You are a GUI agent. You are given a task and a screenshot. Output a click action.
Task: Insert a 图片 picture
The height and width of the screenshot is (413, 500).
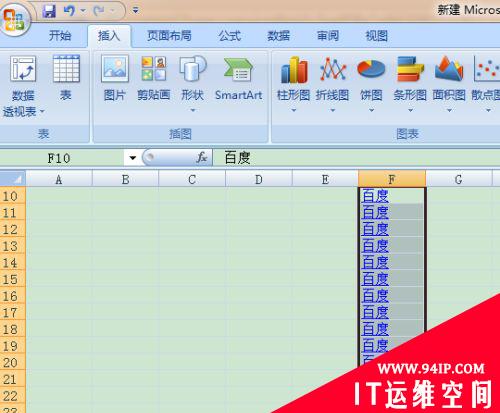click(115, 79)
